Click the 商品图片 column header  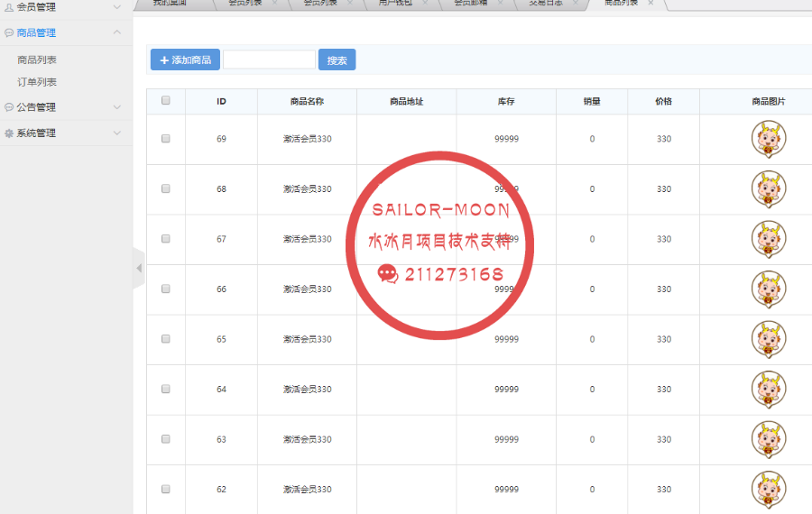(x=769, y=102)
